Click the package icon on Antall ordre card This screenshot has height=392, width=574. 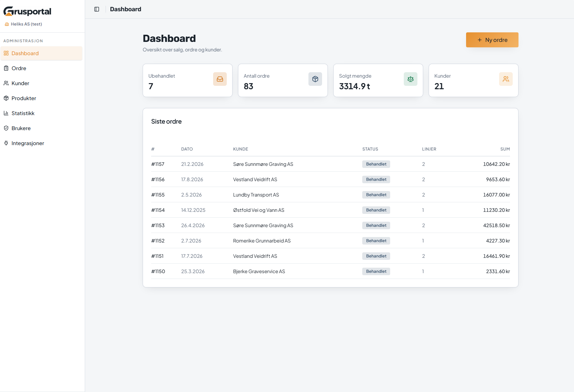coord(315,79)
